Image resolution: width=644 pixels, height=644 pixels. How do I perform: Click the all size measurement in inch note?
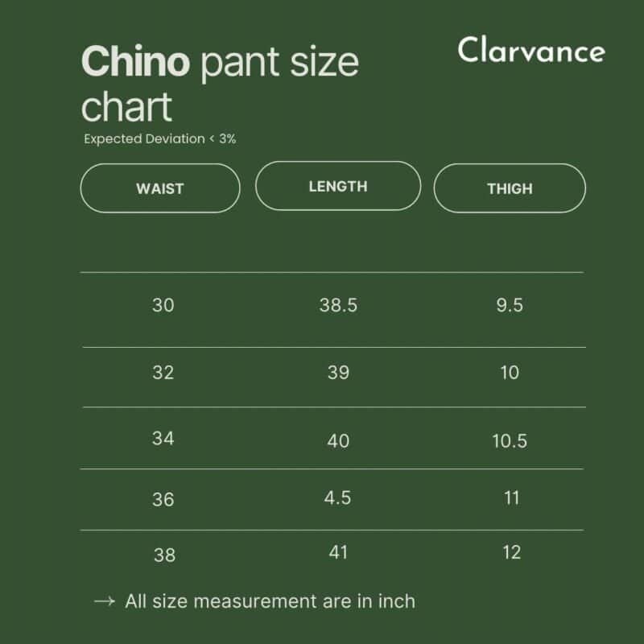pos(270,601)
